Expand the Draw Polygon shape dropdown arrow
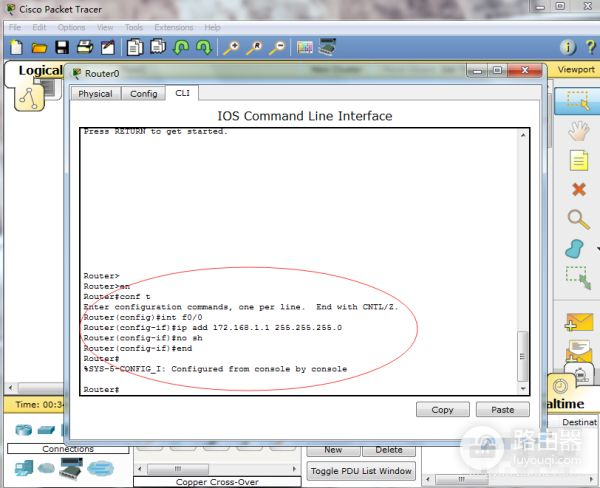This screenshot has height=488, width=600. (597, 249)
